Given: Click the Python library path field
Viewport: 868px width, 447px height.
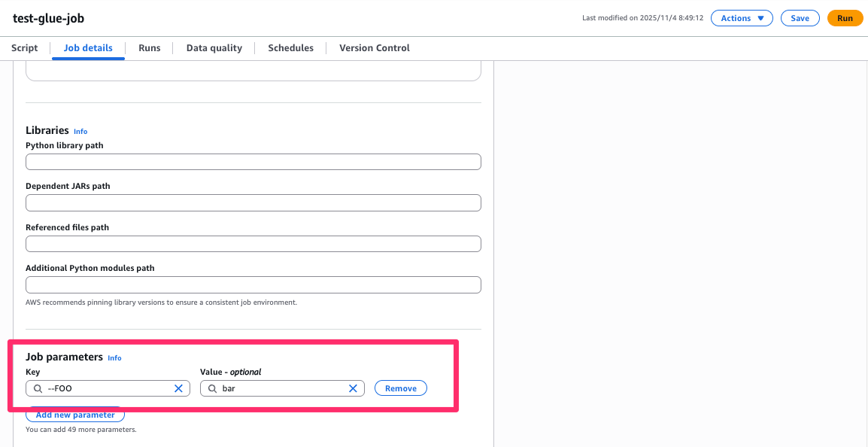Looking at the screenshot, I should click(253, 161).
